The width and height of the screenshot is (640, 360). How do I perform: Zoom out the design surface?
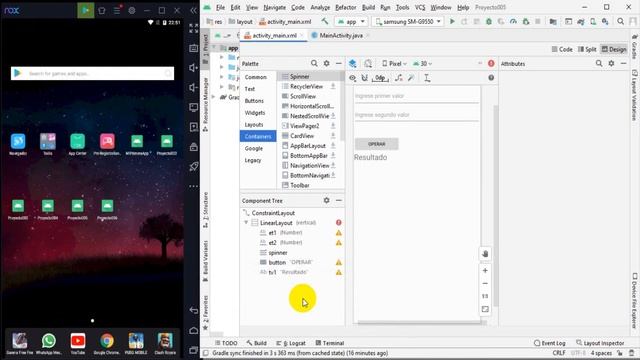click(x=485, y=283)
